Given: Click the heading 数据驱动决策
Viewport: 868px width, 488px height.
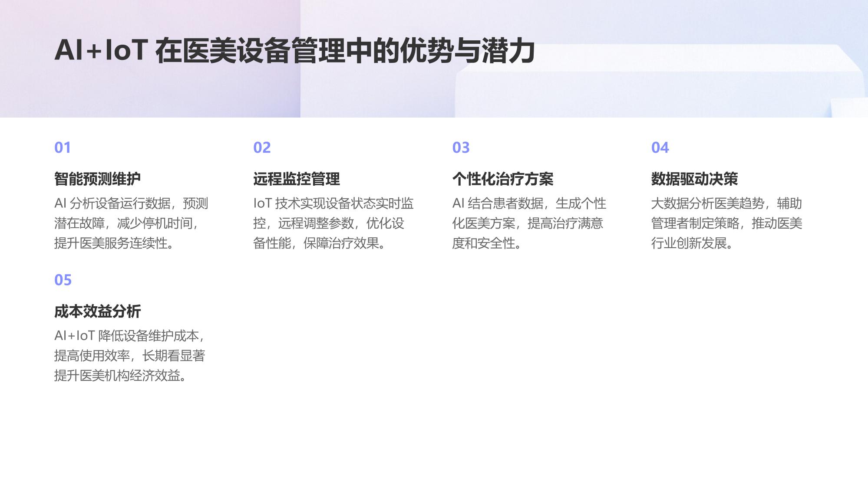Looking at the screenshot, I should 695,179.
